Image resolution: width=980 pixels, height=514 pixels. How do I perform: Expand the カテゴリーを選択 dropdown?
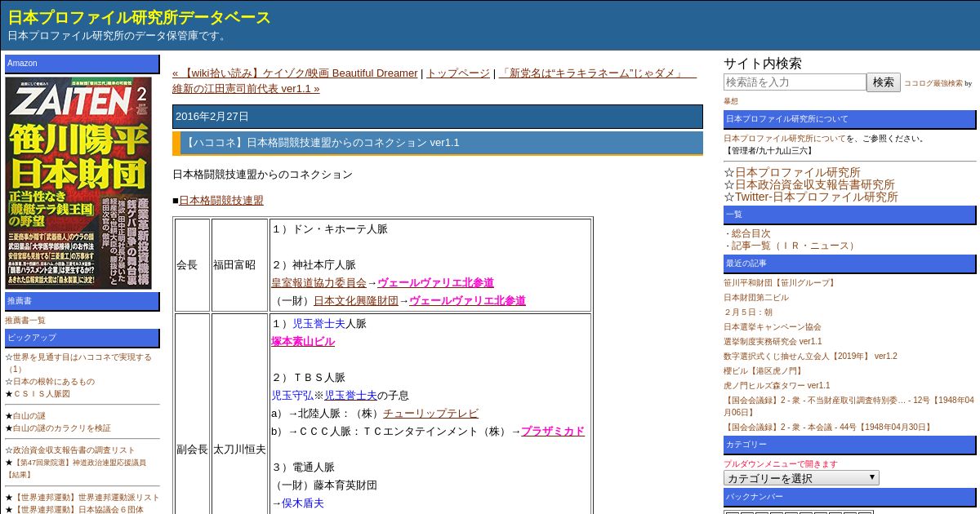[801, 478]
